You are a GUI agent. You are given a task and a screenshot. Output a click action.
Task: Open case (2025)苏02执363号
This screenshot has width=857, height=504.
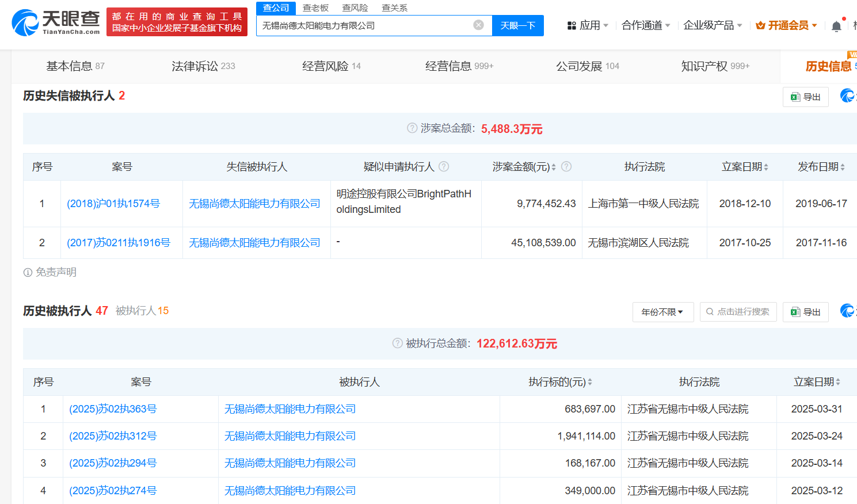click(113, 409)
